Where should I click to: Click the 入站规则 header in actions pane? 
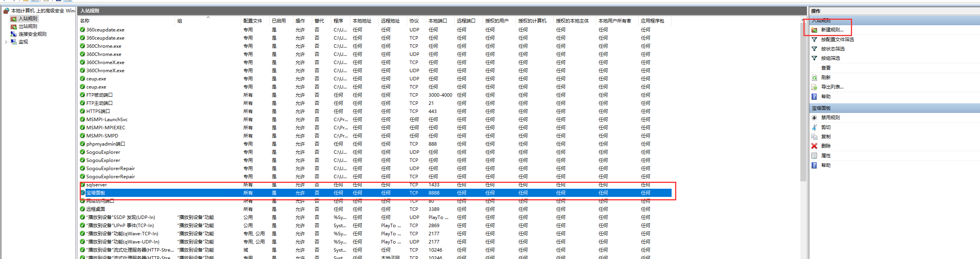[x=894, y=21]
